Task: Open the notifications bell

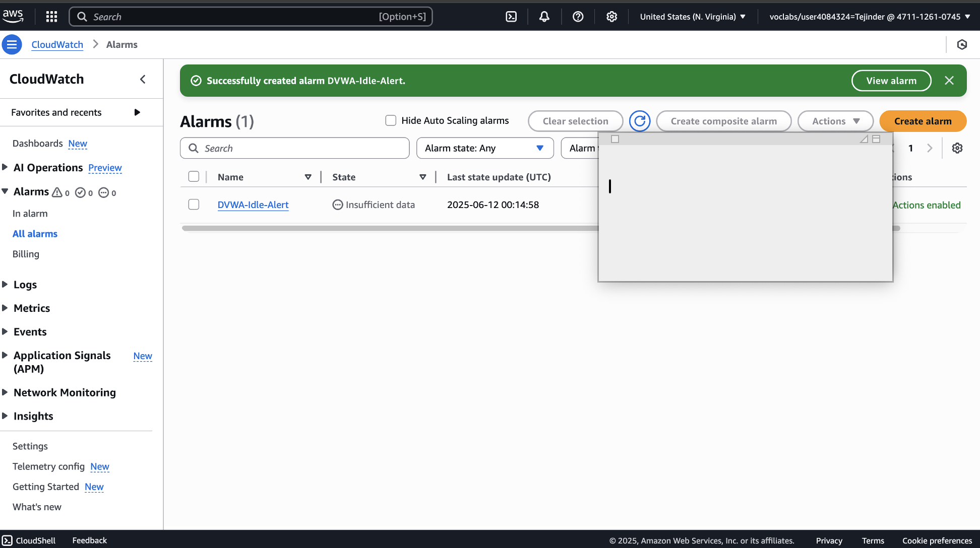Action: point(544,17)
